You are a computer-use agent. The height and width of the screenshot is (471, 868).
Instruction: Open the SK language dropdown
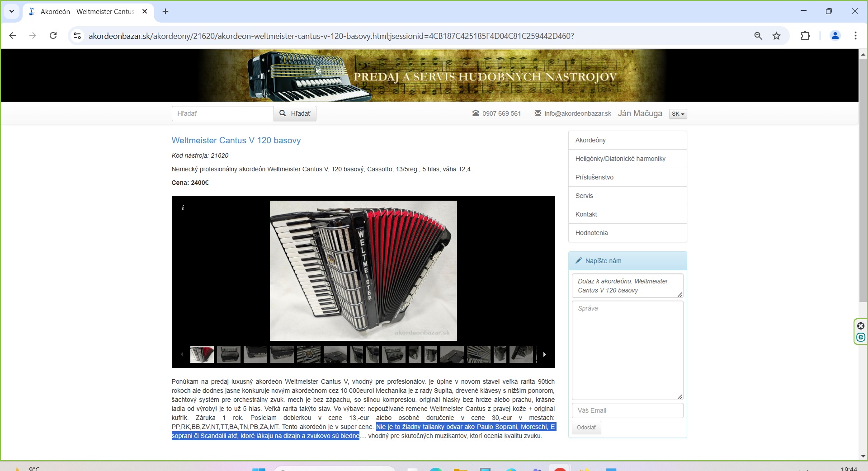[678, 113]
